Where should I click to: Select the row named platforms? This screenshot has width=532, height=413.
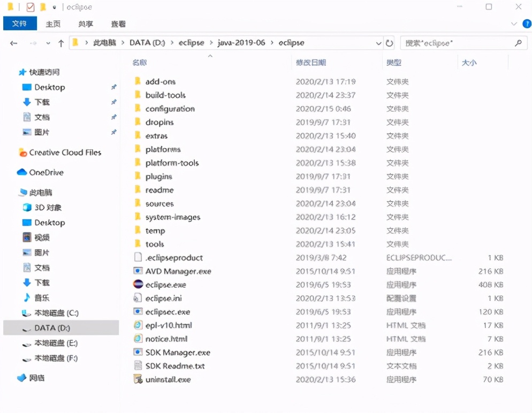click(319, 149)
